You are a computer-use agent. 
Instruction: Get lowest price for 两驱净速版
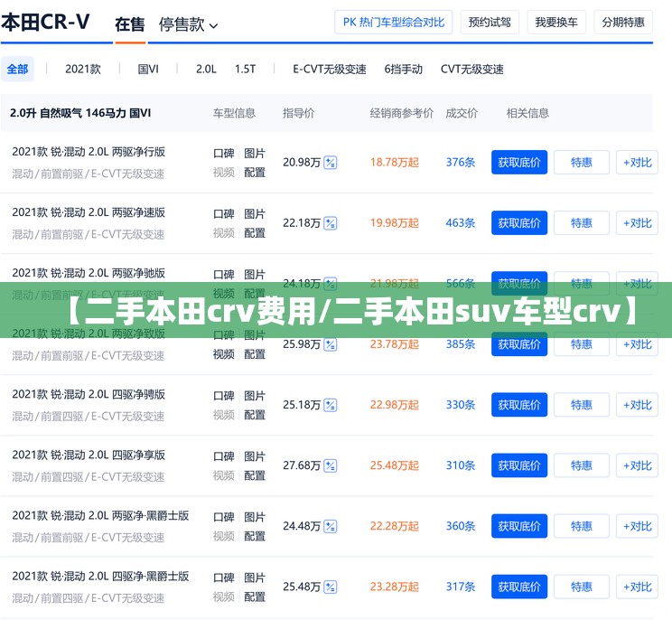pos(519,223)
